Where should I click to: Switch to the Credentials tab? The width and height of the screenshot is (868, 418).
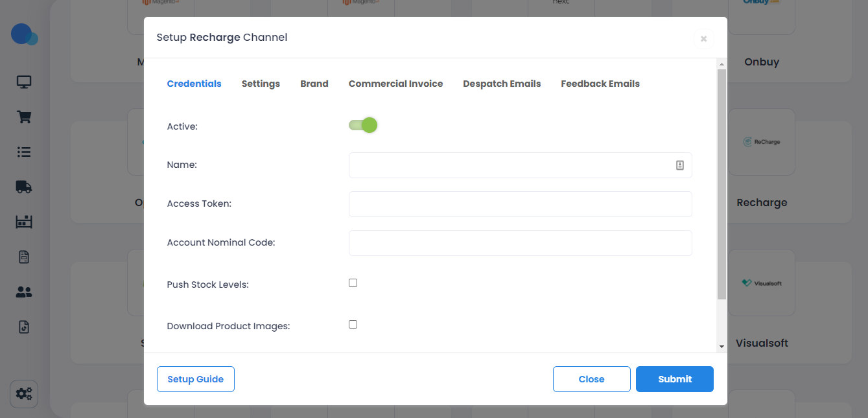click(x=194, y=84)
